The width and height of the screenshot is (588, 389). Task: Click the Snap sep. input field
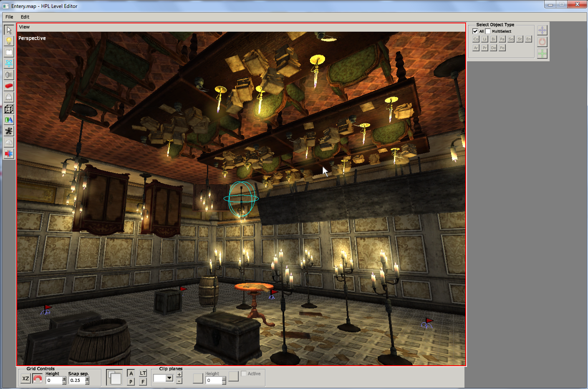[x=77, y=380]
